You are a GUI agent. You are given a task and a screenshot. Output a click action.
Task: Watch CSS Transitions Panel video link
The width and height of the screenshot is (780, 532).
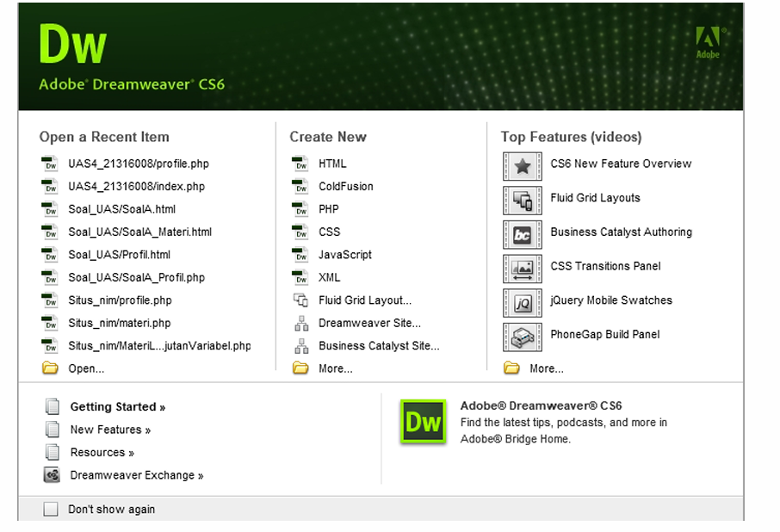click(605, 266)
